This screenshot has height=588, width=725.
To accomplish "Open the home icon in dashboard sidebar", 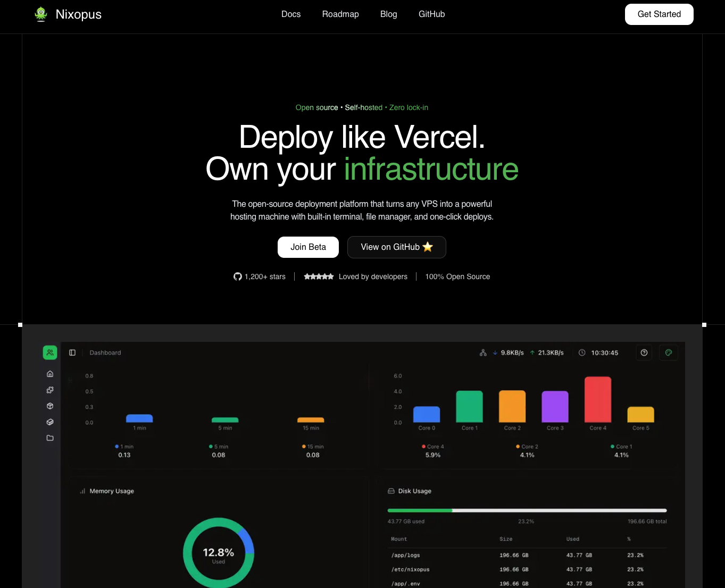I will (50, 374).
